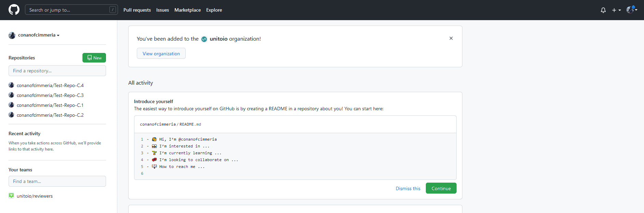The width and height of the screenshot is (644, 213).
Task: Dismiss the unitoio organization notice
Action: pyautogui.click(x=451, y=38)
